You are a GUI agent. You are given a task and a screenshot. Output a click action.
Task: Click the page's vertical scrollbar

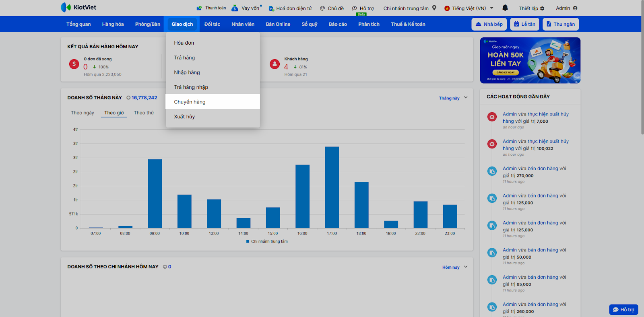[642, 68]
